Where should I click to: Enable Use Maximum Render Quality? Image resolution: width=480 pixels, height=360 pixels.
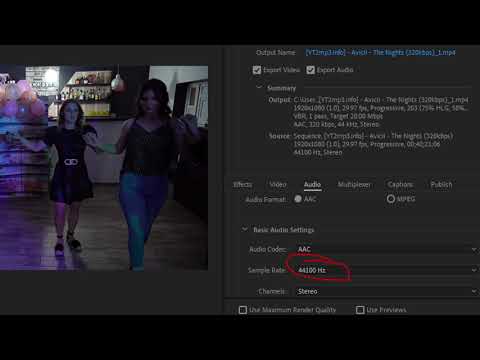pyautogui.click(x=243, y=310)
